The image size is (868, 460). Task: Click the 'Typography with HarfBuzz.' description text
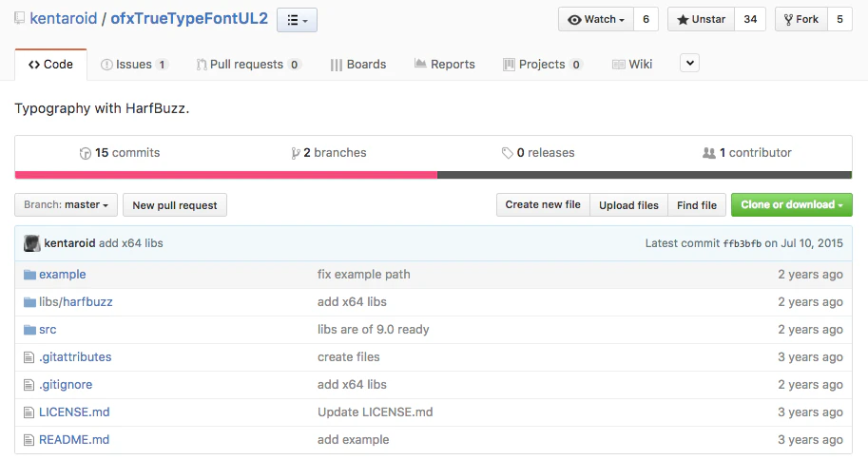click(x=102, y=108)
